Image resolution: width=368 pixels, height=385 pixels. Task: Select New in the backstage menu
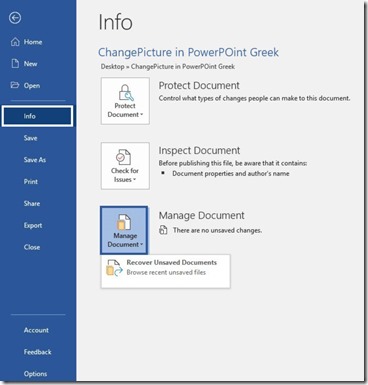click(31, 64)
